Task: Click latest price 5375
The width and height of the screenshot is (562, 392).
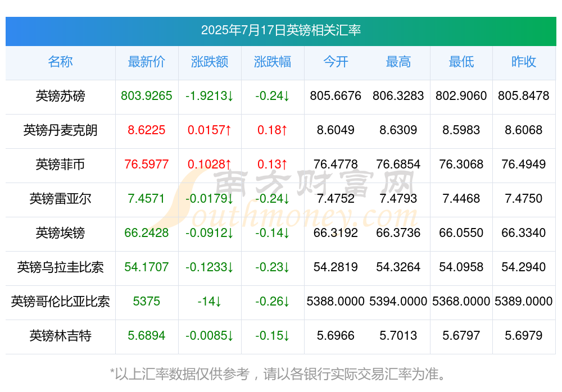Action: click(x=146, y=302)
